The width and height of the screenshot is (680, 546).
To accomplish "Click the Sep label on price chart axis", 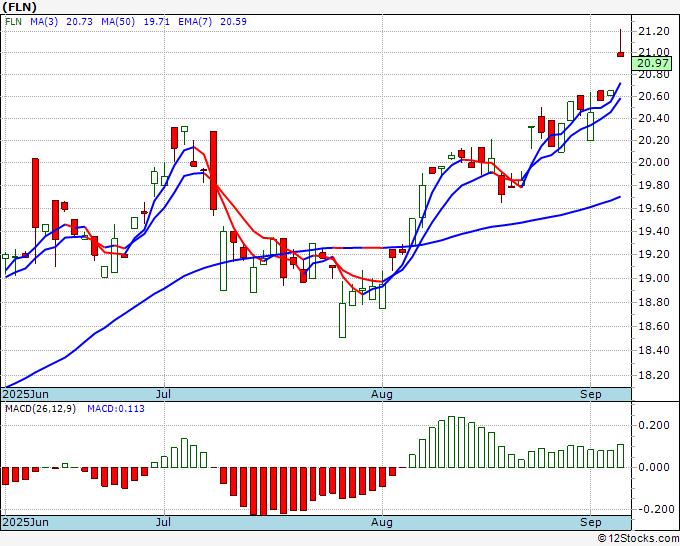I will 591,394.
